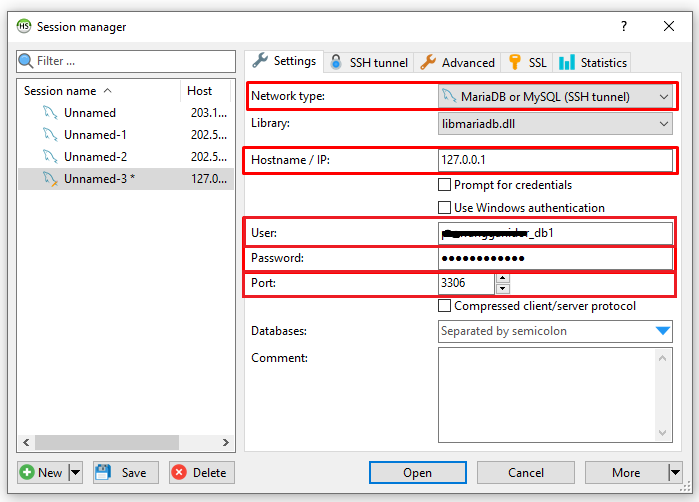Screen dimensions: 699x502
Task: Click the Hostname / IP field containing 127.0.0.1
Action: [x=555, y=160]
